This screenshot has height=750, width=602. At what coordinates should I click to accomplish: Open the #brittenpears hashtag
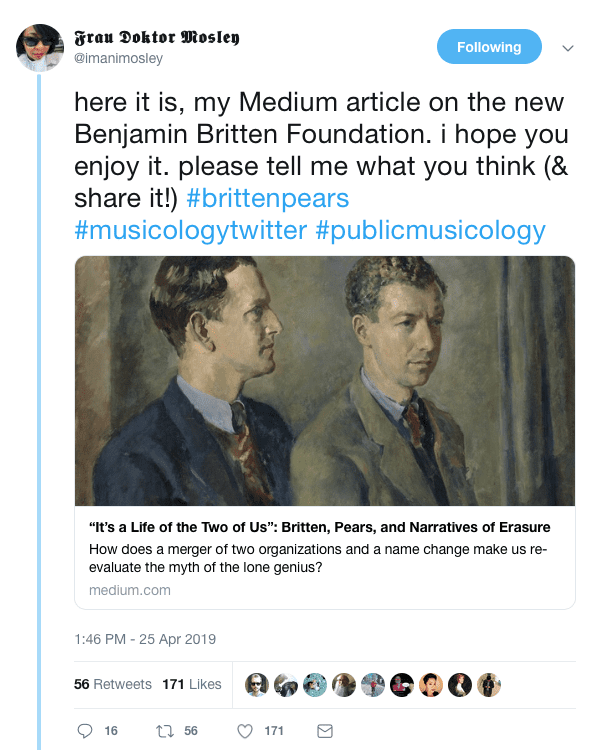267,197
